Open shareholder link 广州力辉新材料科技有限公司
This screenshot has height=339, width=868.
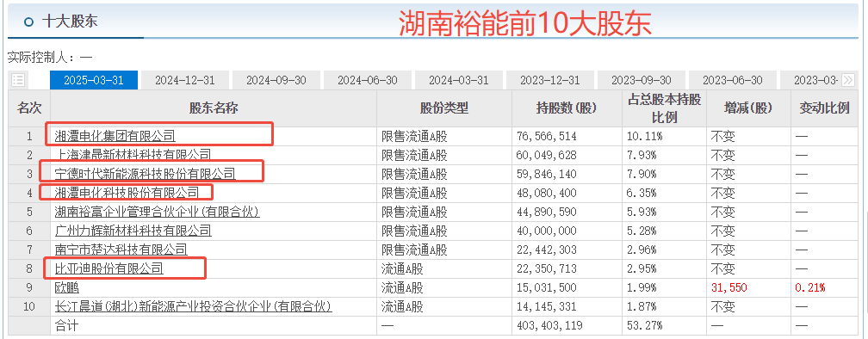(133, 231)
